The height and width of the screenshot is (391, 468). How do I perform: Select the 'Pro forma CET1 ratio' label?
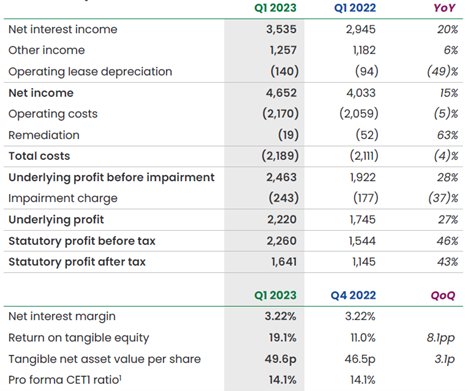(65, 380)
